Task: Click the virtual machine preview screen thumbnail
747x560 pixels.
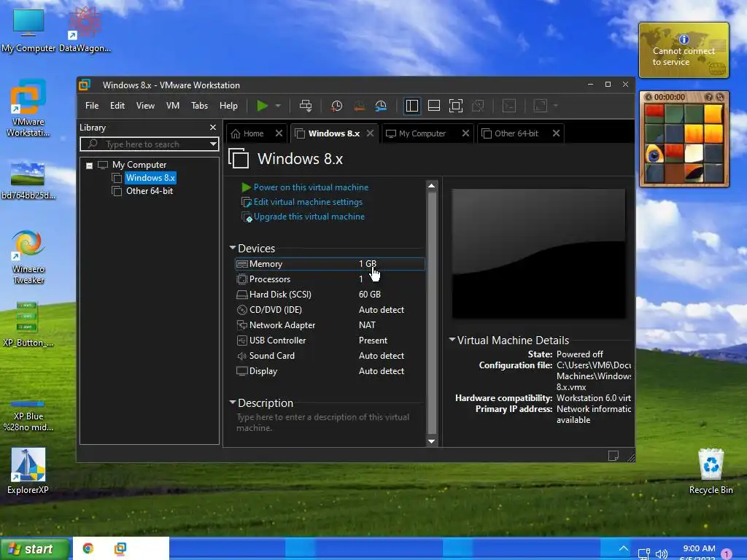Action: click(x=539, y=254)
